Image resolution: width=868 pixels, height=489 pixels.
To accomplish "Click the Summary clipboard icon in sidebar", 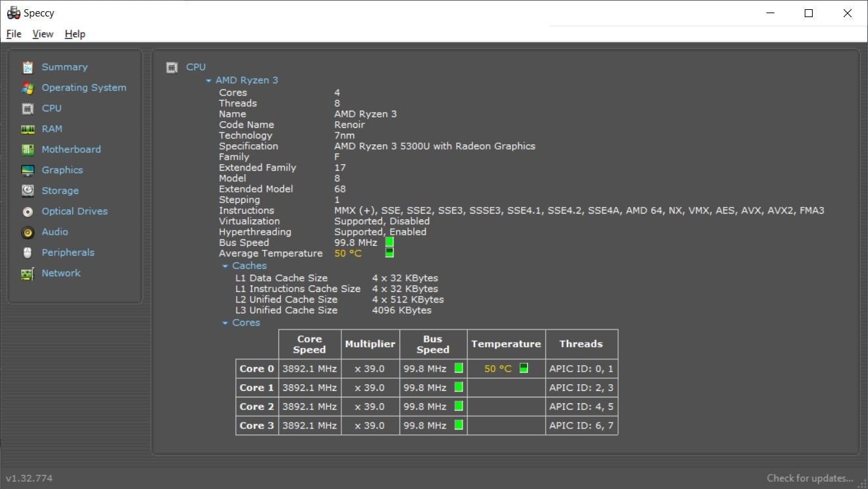I will click(28, 67).
